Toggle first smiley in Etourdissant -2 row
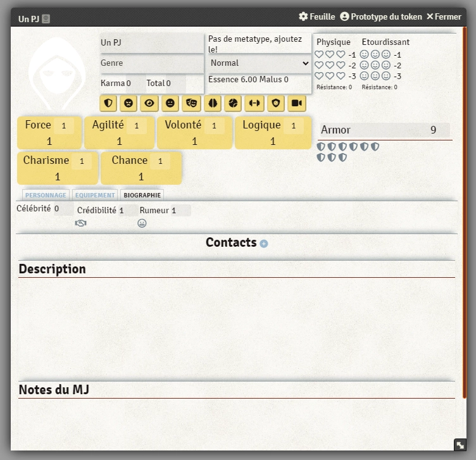Screen dimensions: 476x460 pos(364,65)
